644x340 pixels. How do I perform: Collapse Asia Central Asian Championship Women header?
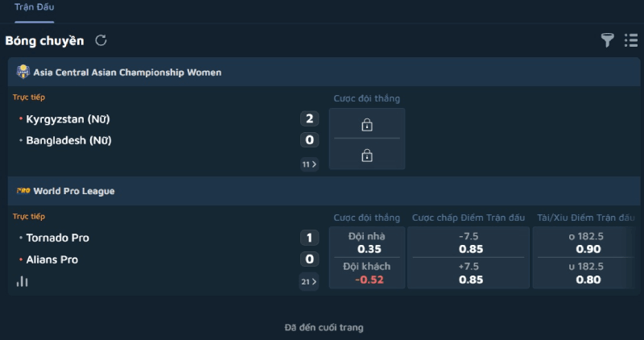(324, 72)
